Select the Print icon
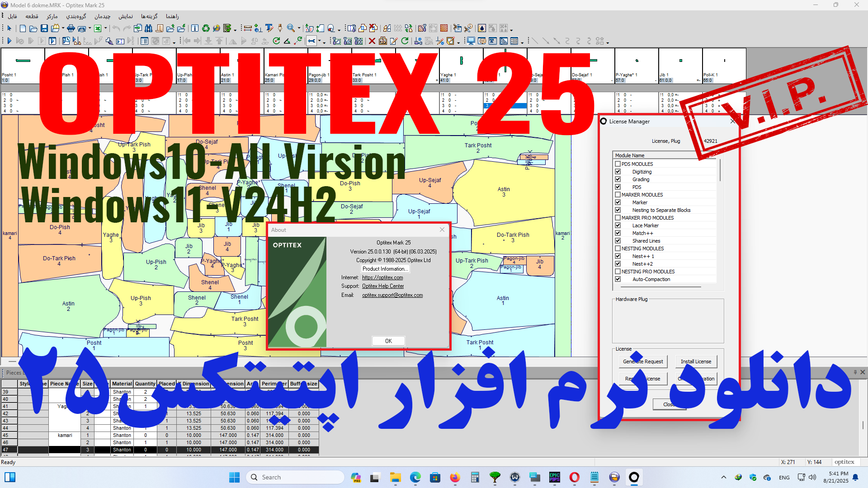The width and height of the screenshot is (868, 488). click(x=71, y=28)
